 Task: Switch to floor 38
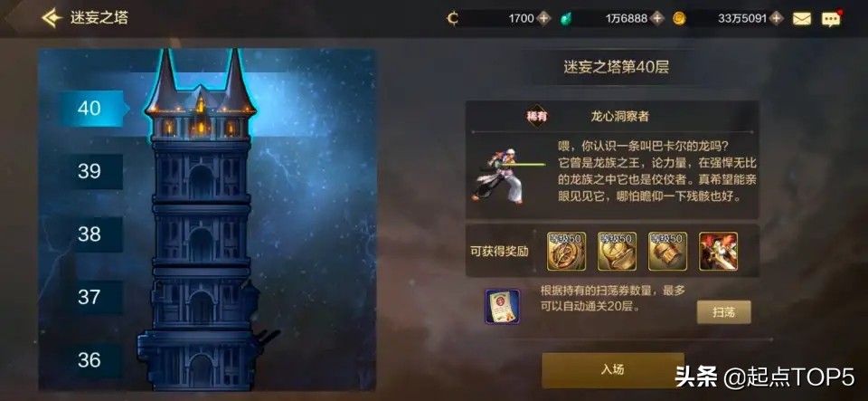click(91, 234)
